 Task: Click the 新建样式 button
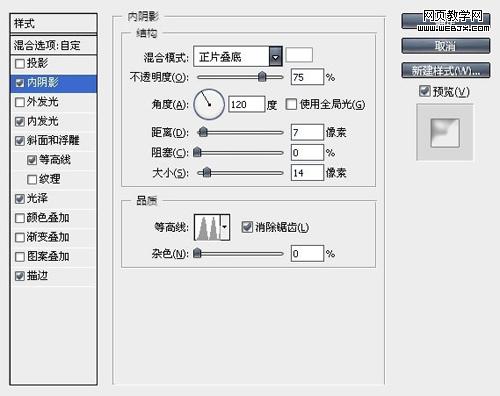[446, 70]
